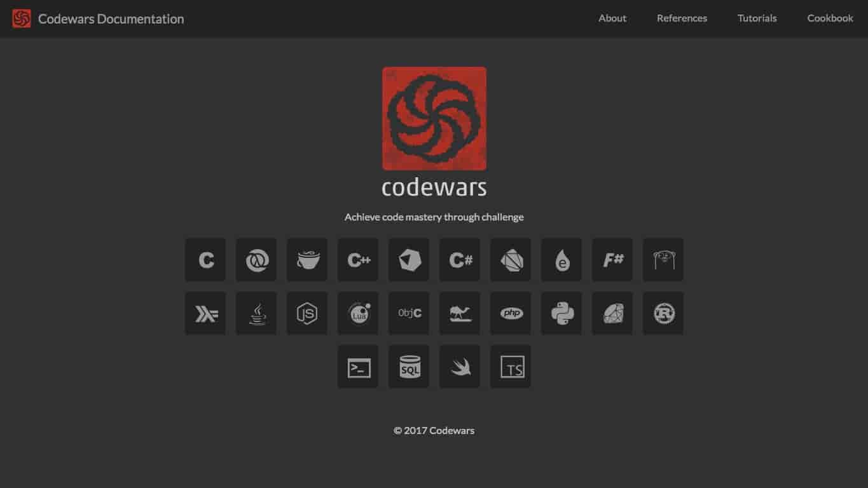The height and width of the screenshot is (488, 868).
Task: Open the Rust language page
Action: 663,313
